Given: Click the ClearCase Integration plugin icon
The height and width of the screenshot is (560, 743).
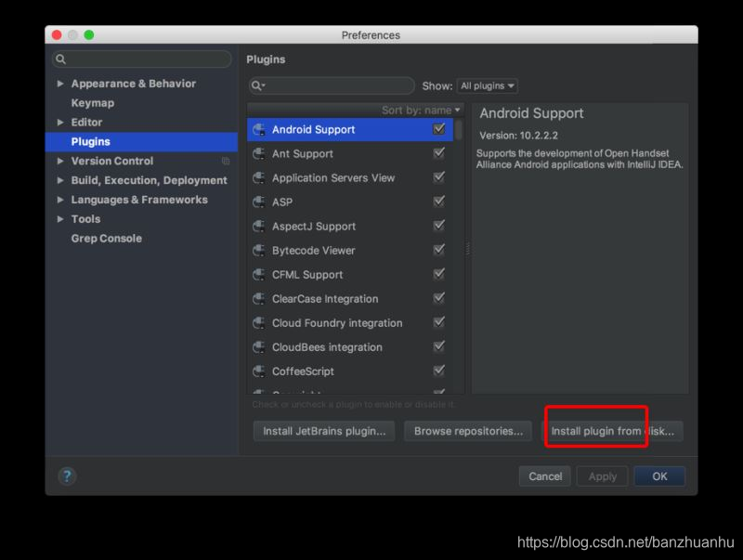Looking at the screenshot, I should coord(259,298).
